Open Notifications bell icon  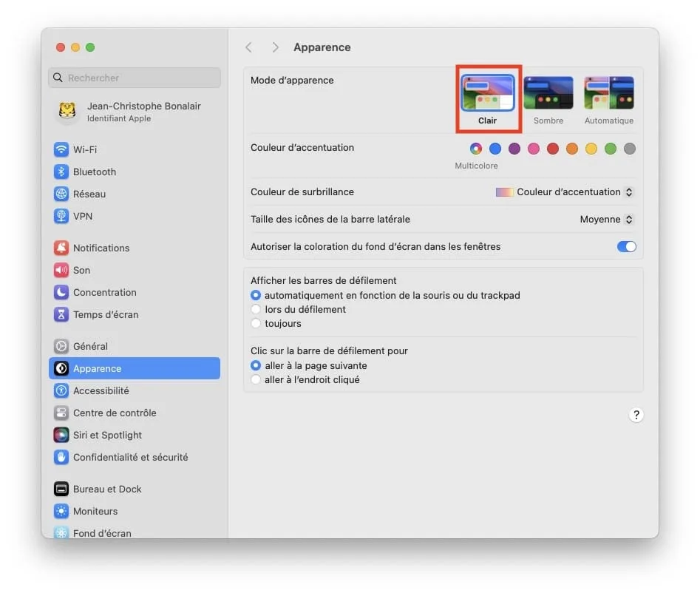click(61, 248)
